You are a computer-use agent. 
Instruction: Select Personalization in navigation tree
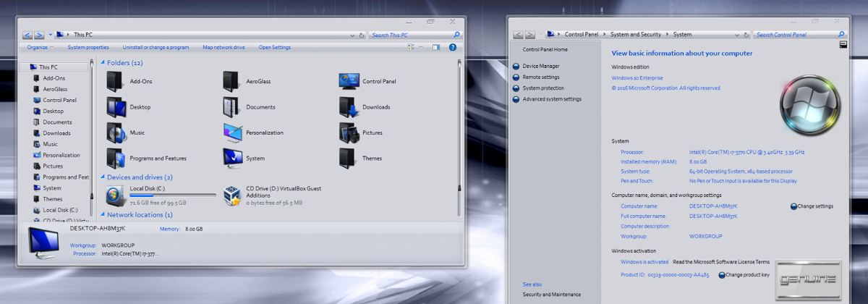61,155
